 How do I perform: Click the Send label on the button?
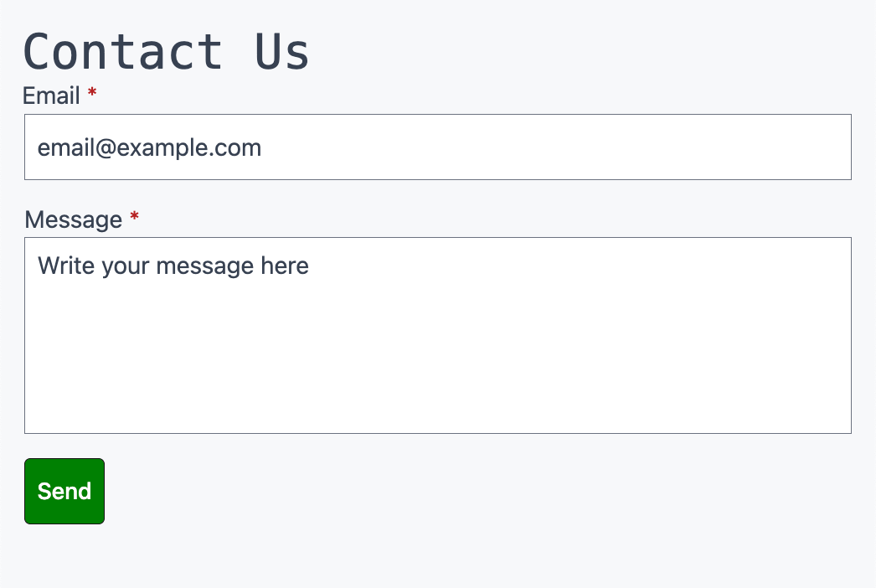[64, 491]
